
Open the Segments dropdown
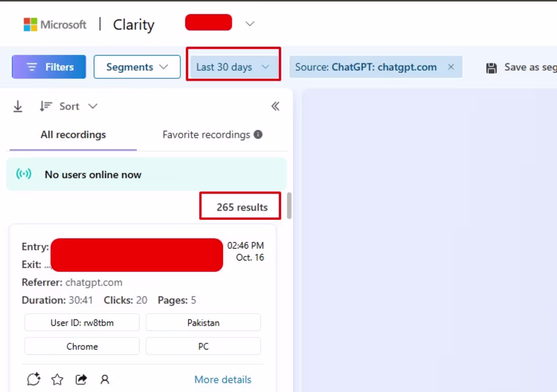pyautogui.click(x=137, y=66)
